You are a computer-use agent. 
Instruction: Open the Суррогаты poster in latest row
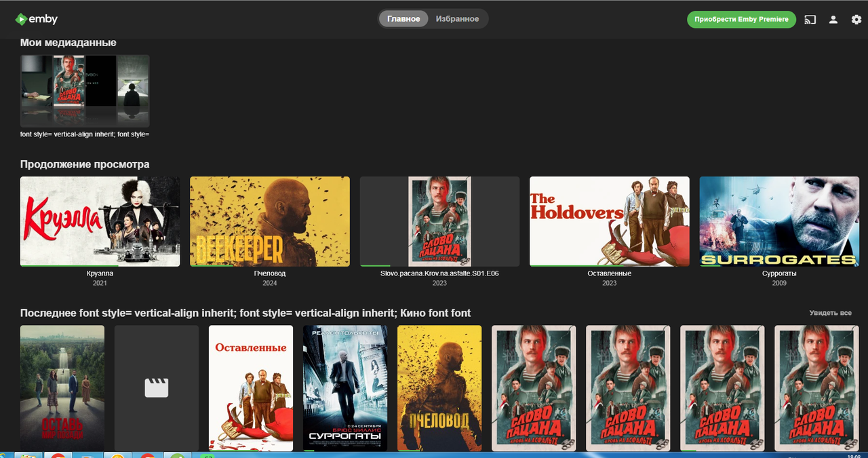click(x=345, y=387)
